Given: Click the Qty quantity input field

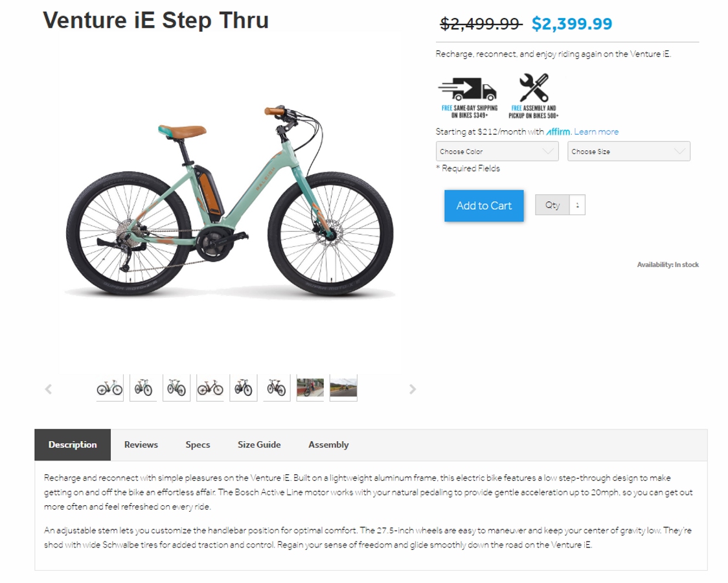Looking at the screenshot, I should tap(576, 205).
